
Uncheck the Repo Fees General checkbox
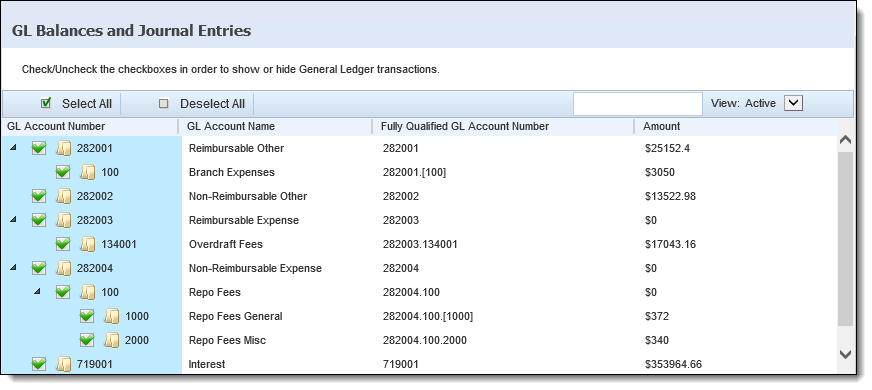(x=87, y=316)
